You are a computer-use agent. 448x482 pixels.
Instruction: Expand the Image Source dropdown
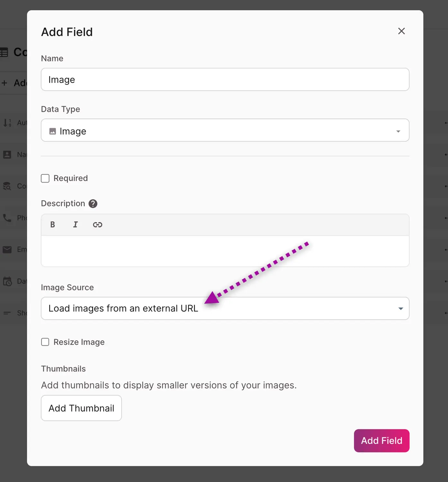click(225, 308)
